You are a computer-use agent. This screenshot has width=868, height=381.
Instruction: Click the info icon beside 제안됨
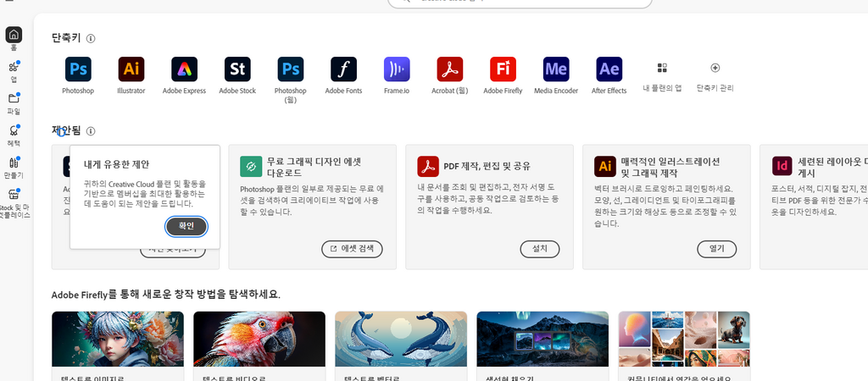91,131
